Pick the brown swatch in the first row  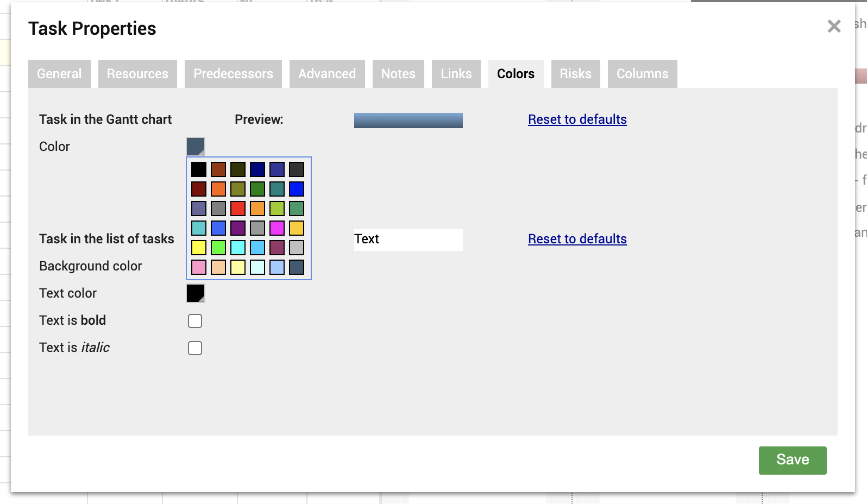218,169
